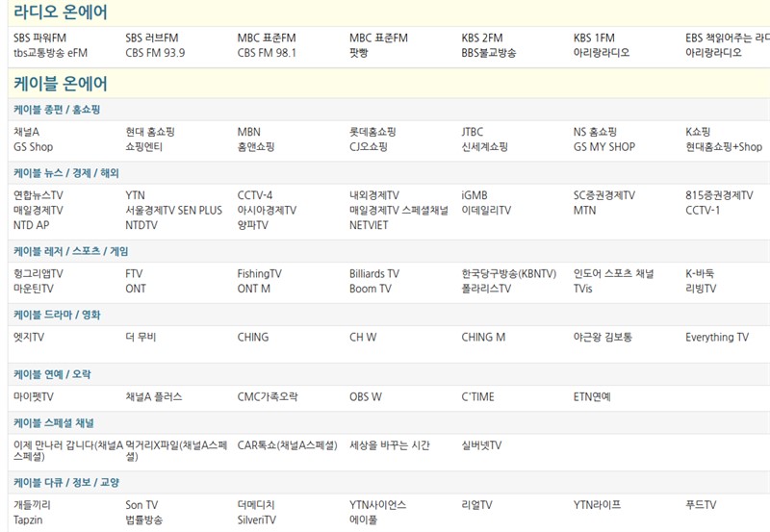Open 내외경제TV channel

click(374, 195)
